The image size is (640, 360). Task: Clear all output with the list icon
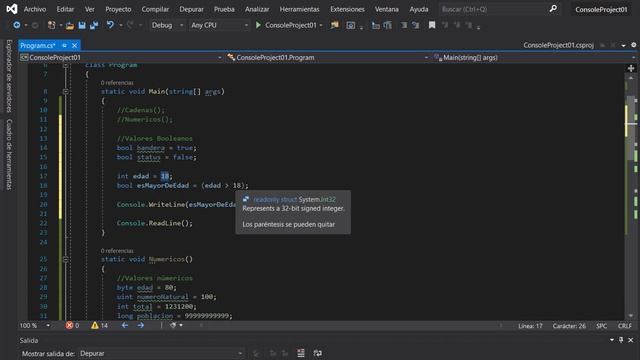click(301, 353)
